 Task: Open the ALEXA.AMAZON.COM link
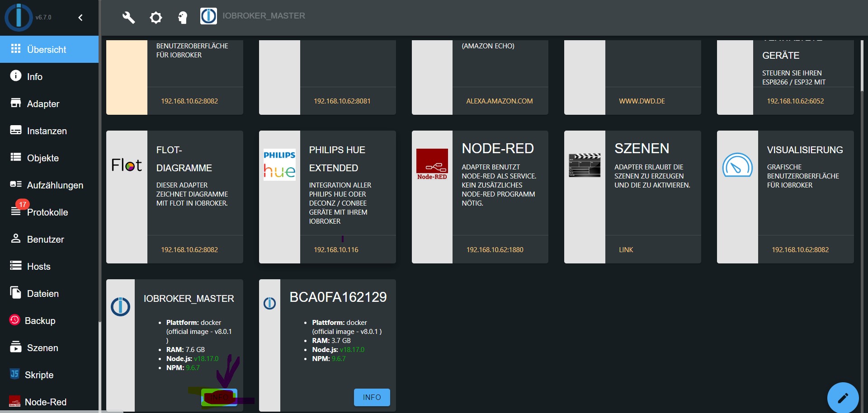[500, 101]
